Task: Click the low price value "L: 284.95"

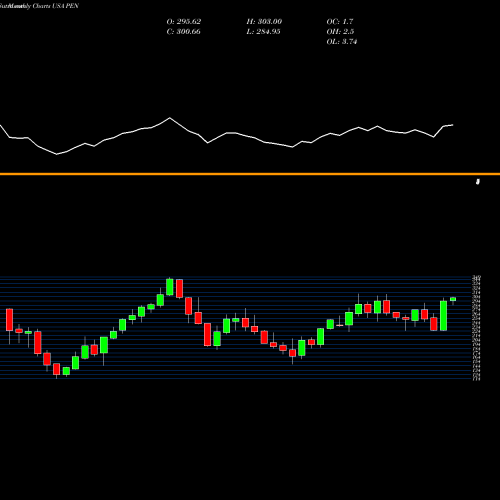Action: pos(263,32)
